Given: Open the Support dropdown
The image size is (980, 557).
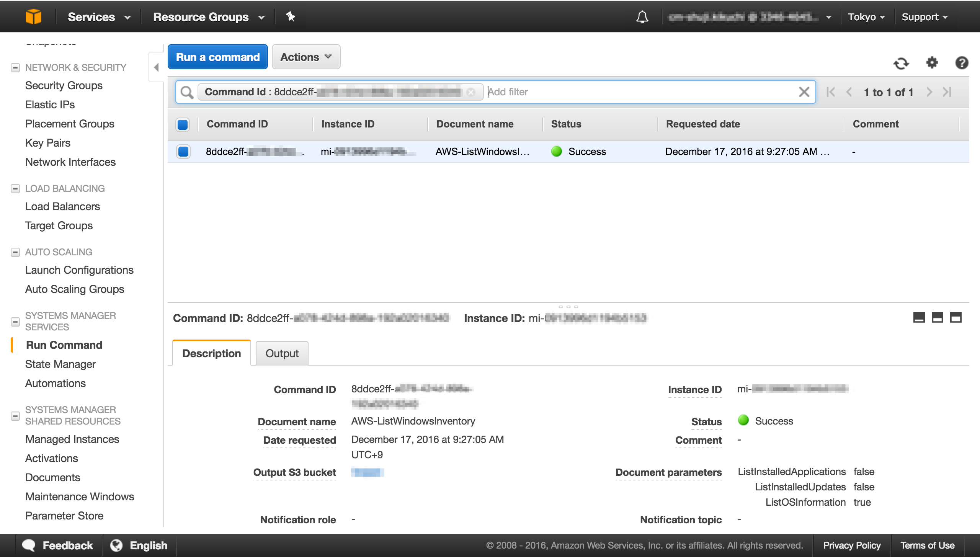Looking at the screenshot, I should click(x=925, y=16).
